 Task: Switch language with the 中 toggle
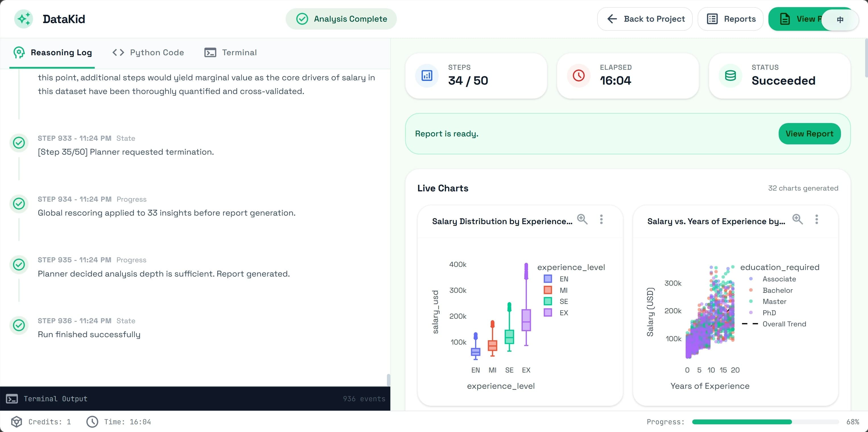[840, 20]
